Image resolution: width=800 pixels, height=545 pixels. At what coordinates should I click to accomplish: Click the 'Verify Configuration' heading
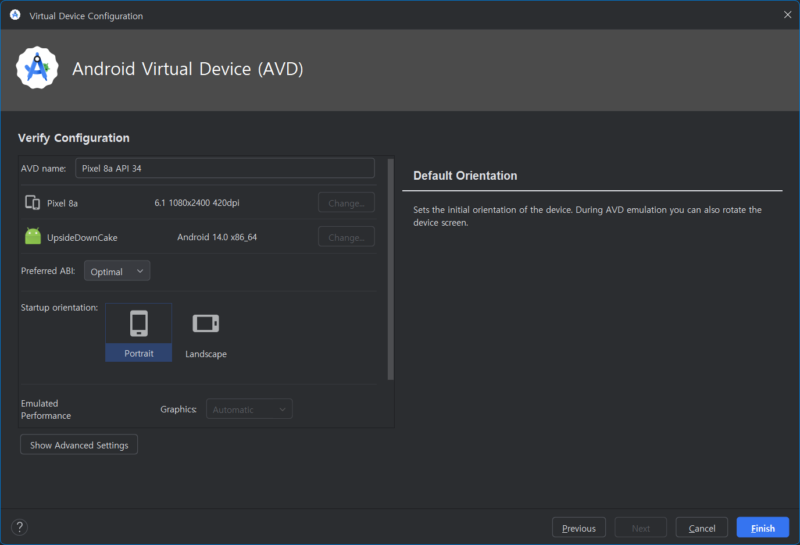click(73, 138)
